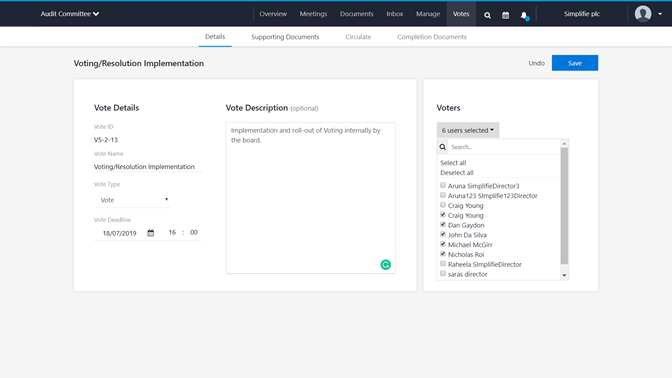Viewport: 672px width, 378px height.
Task: Click the deadline date field 18/07/2019
Action: (x=120, y=233)
